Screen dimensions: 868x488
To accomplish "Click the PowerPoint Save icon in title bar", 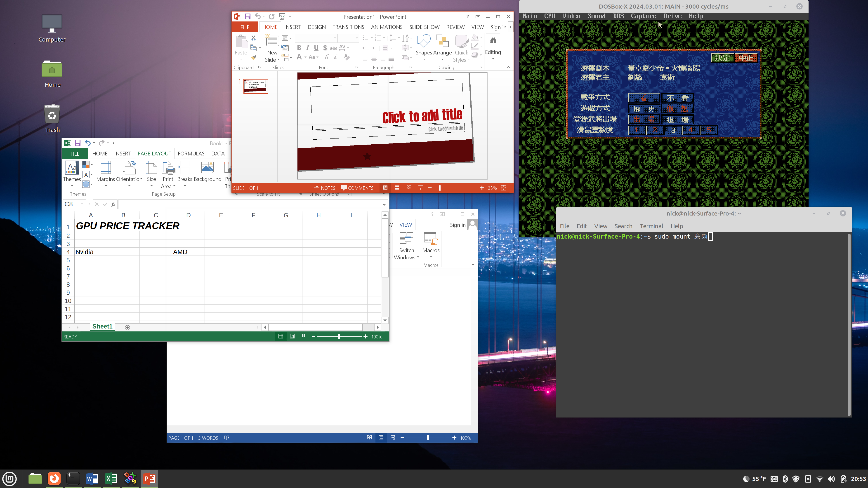I will tap(247, 16).
